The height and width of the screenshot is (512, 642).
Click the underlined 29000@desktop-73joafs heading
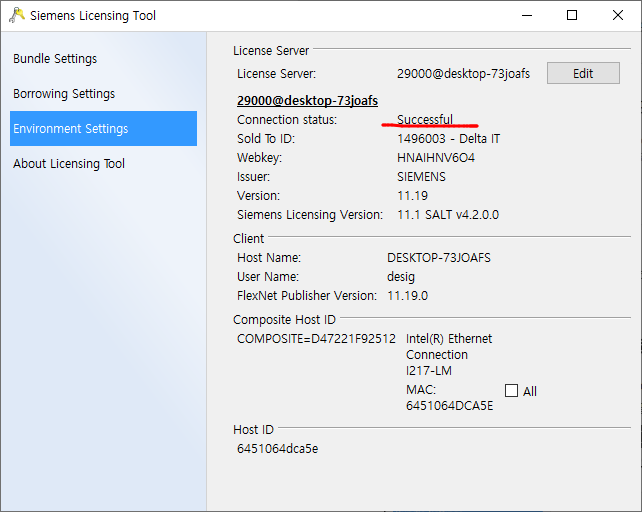[x=307, y=101]
